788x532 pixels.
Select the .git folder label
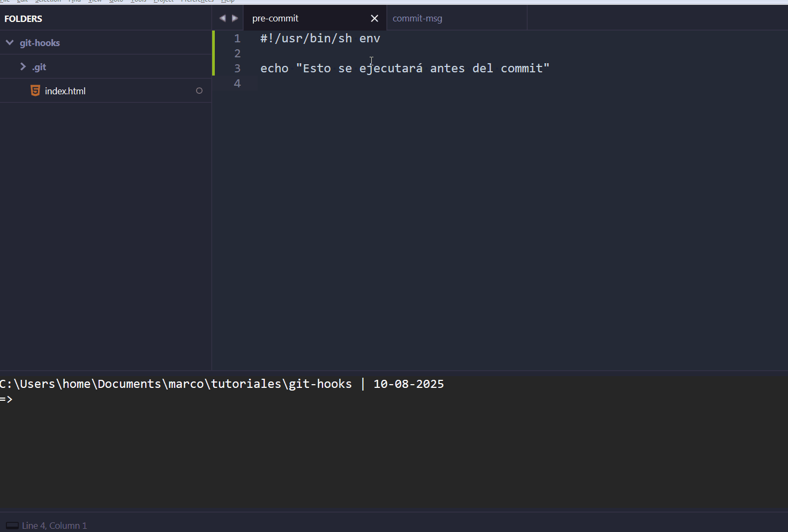[x=39, y=67]
